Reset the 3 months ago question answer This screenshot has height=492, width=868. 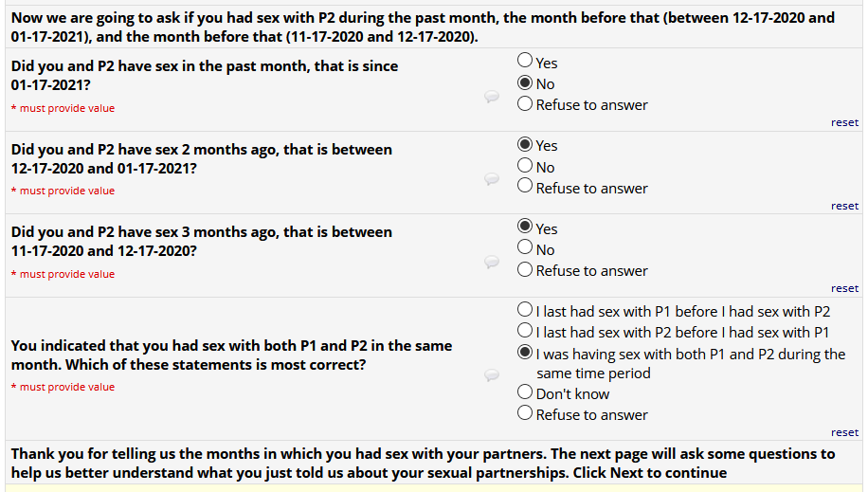[844, 288]
